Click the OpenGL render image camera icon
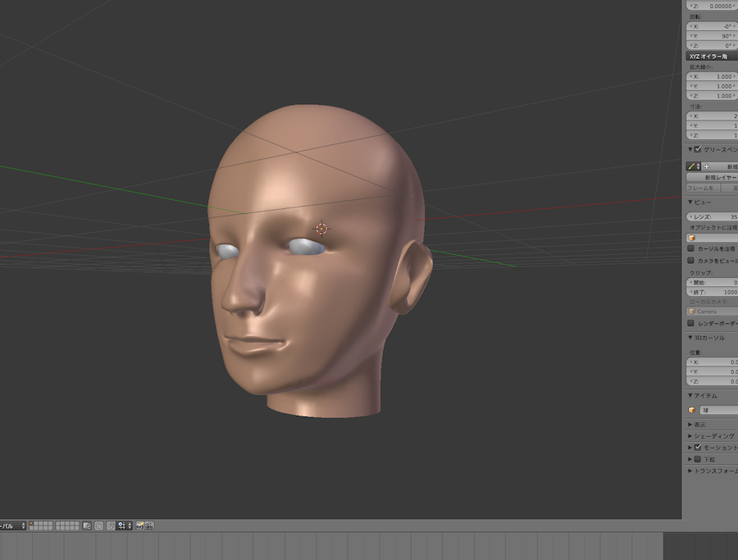The image size is (738, 560). pyautogui.click(x=140, y=525)
